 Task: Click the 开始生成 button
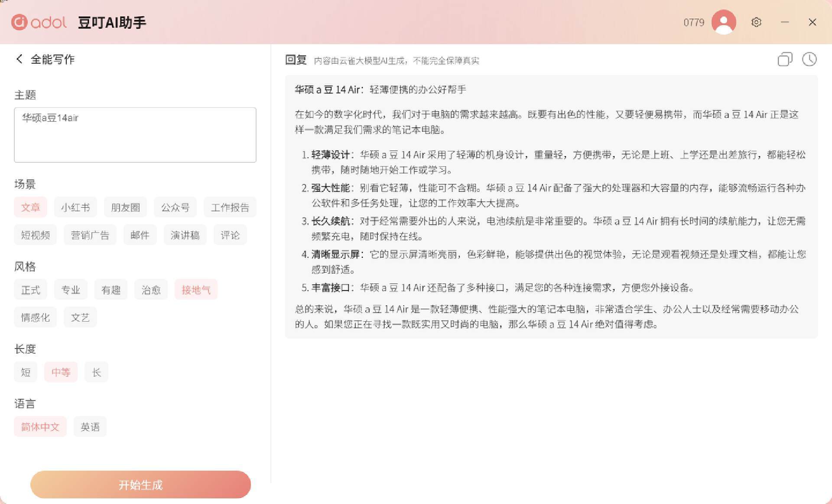pos(140,485)
